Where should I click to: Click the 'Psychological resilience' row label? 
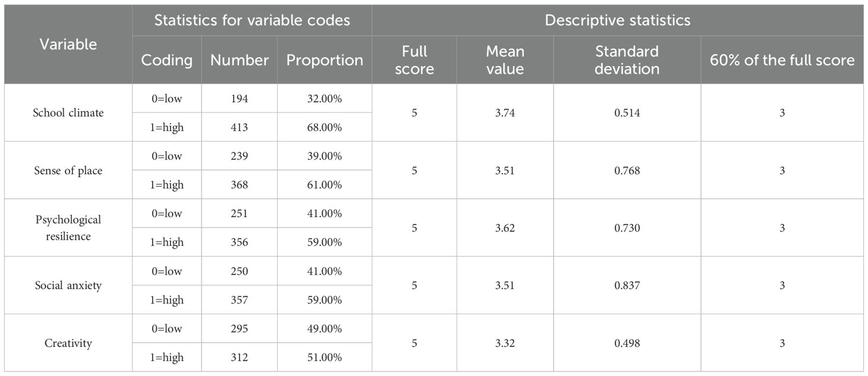tap(68, 228)
